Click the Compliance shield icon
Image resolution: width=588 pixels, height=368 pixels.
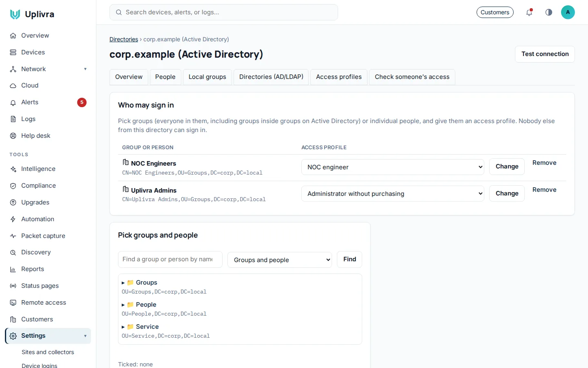tap(13, 186)
